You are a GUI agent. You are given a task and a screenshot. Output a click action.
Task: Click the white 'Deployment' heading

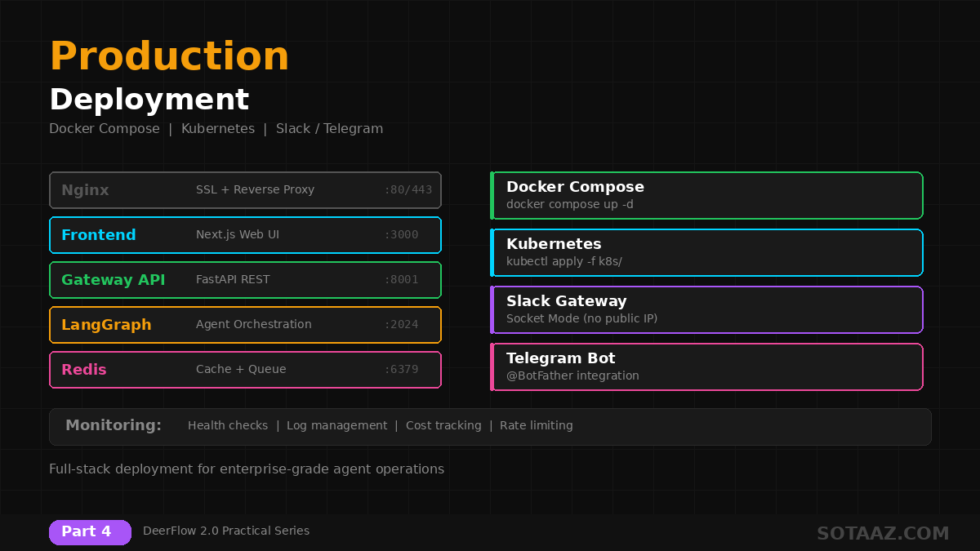click(149, 100)
